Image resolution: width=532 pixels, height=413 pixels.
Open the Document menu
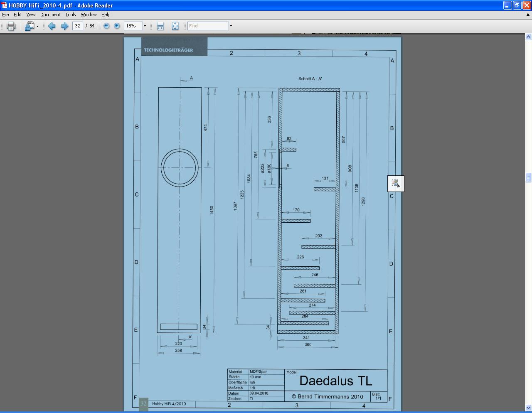pyautogui.click(x=50, y=15)
